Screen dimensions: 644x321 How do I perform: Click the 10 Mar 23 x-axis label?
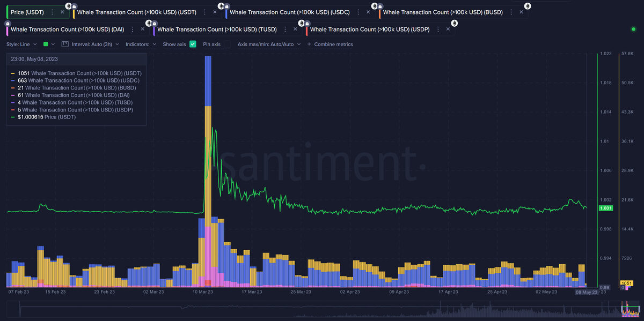point(202,292)
